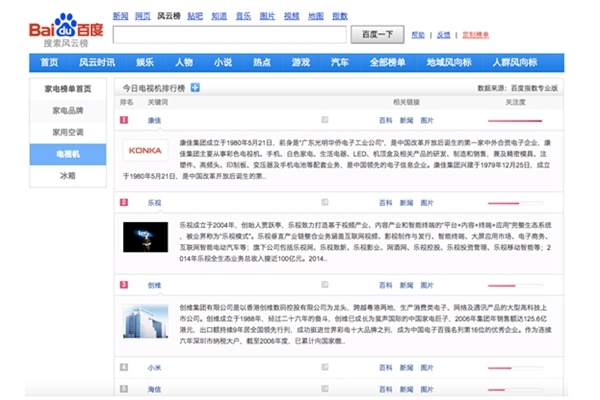Viewport: 600px width, 400px height.
Task: Click the 创维 attention level bar
Action: [515, 286]
